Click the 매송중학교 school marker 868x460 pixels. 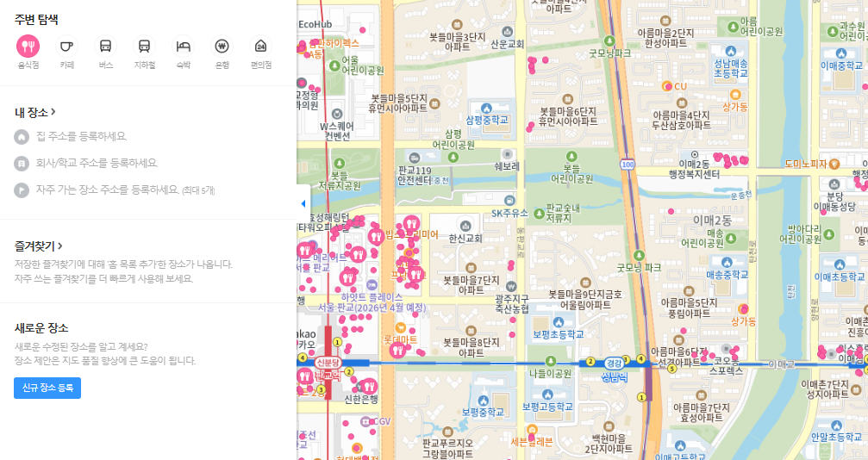727,263
